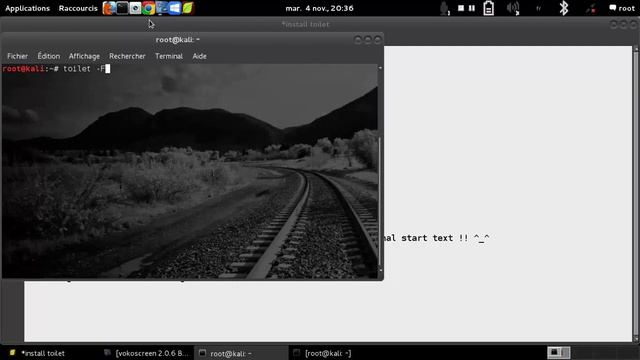Open the Applications menu
640x360 pixels.
(27, 8)
